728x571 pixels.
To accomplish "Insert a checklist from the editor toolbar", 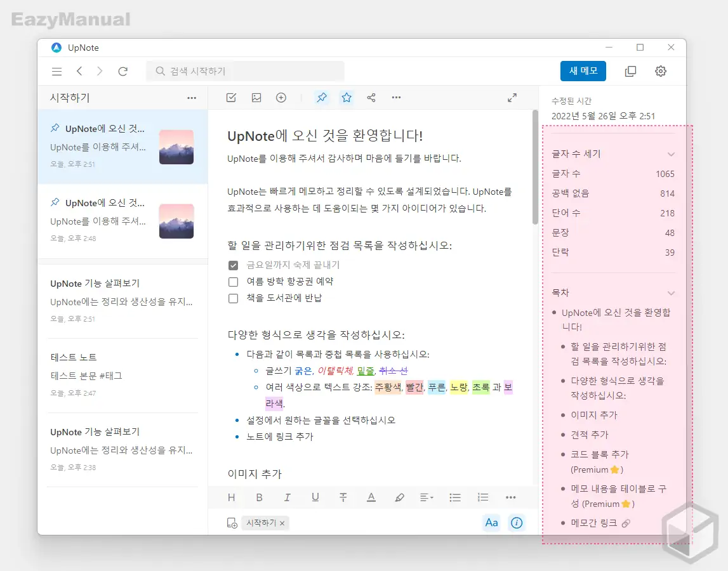I will click(x=231, y=98).
